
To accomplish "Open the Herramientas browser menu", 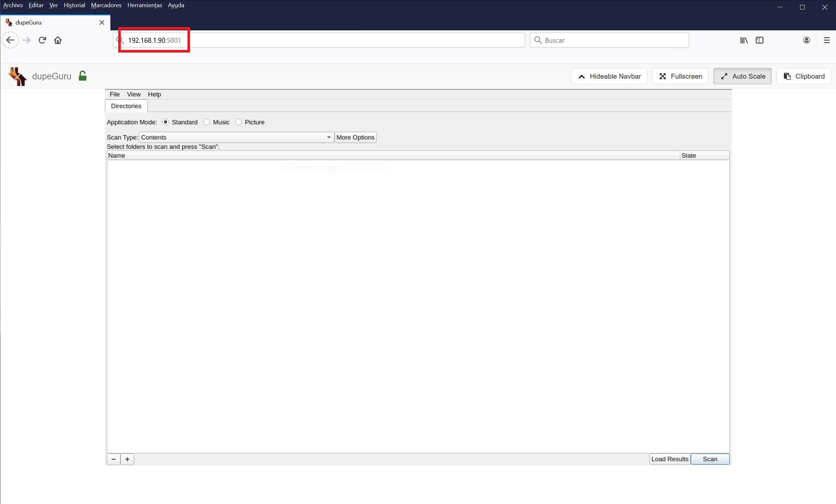I will click(x=145, y=5).
